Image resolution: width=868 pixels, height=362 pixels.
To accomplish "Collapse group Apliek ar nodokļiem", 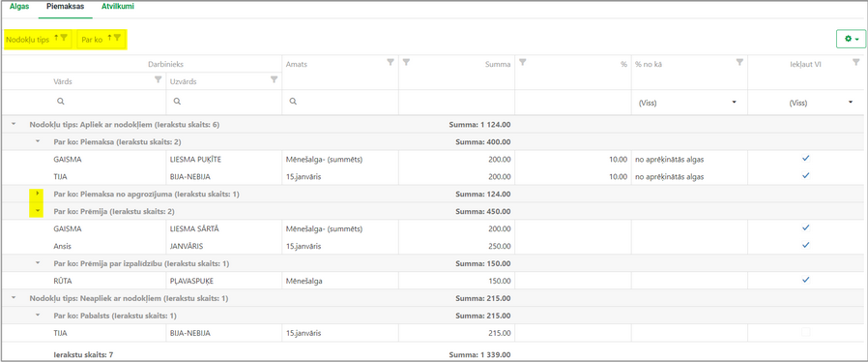I will pyautogui.click(x=13, y=125).
